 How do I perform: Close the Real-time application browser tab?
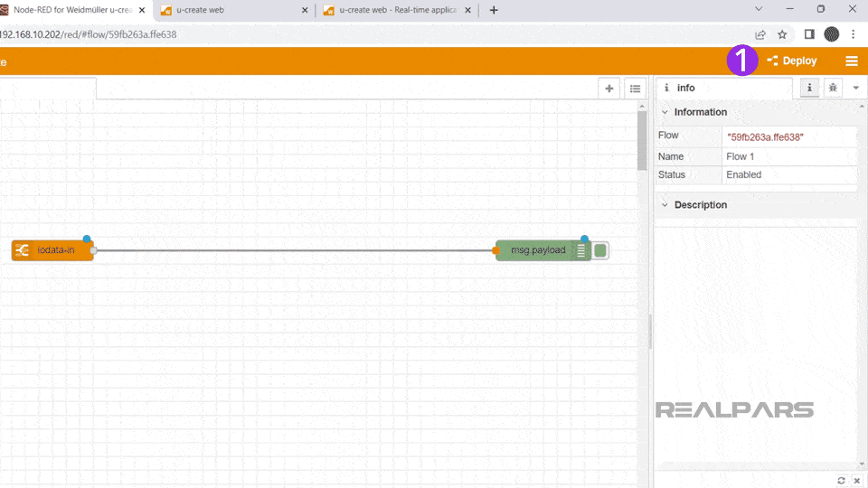tap(467, 10)
